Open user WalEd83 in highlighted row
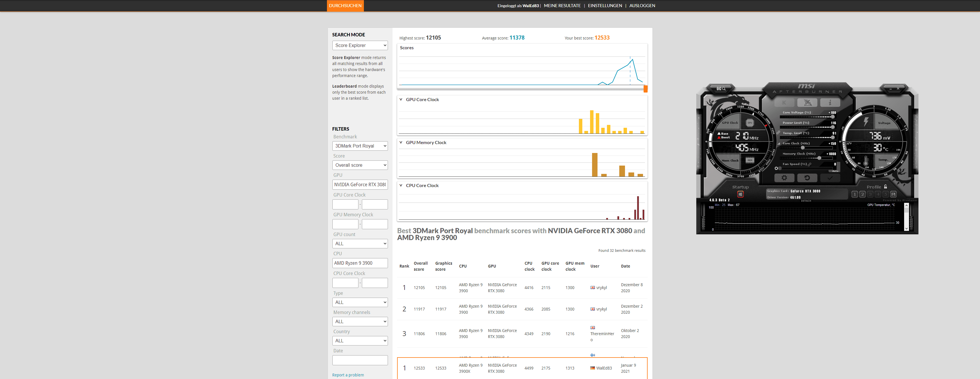This screenshot has width=980, height=379. pos(604,368)
